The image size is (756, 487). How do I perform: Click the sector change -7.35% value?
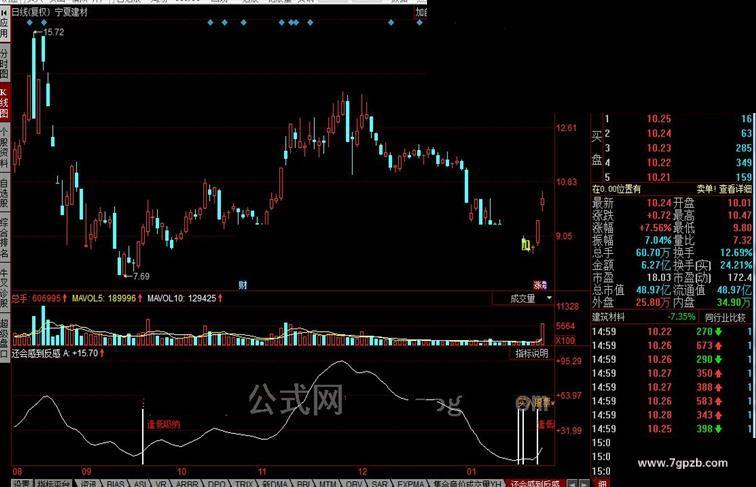[x=681, y=317]
